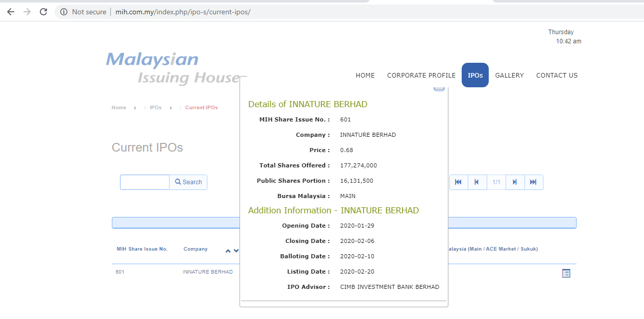Go to the GALLERY page
Screen dimensions: 644x319
click(x=509, y=75)
